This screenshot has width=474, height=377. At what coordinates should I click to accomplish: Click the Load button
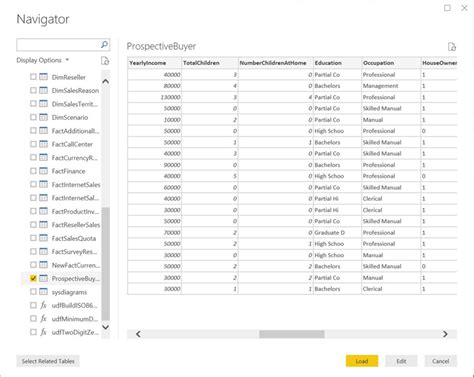362,361
